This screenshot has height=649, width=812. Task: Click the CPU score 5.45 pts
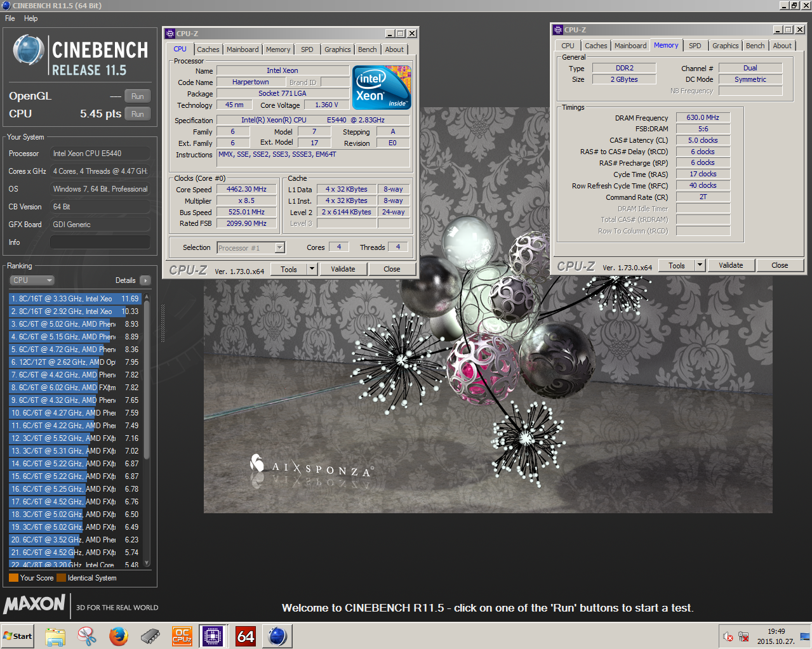(100, 114)
